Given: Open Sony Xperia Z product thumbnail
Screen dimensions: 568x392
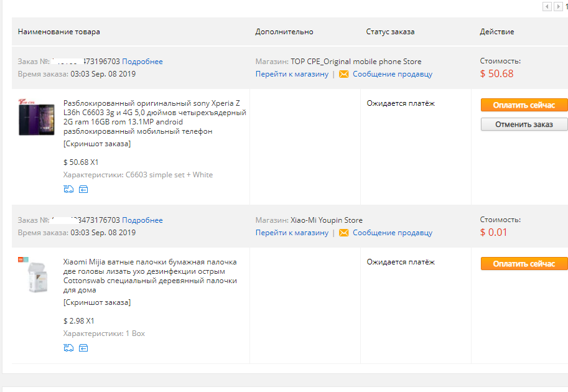Looking at the screenshot, I should click(36, 117).
